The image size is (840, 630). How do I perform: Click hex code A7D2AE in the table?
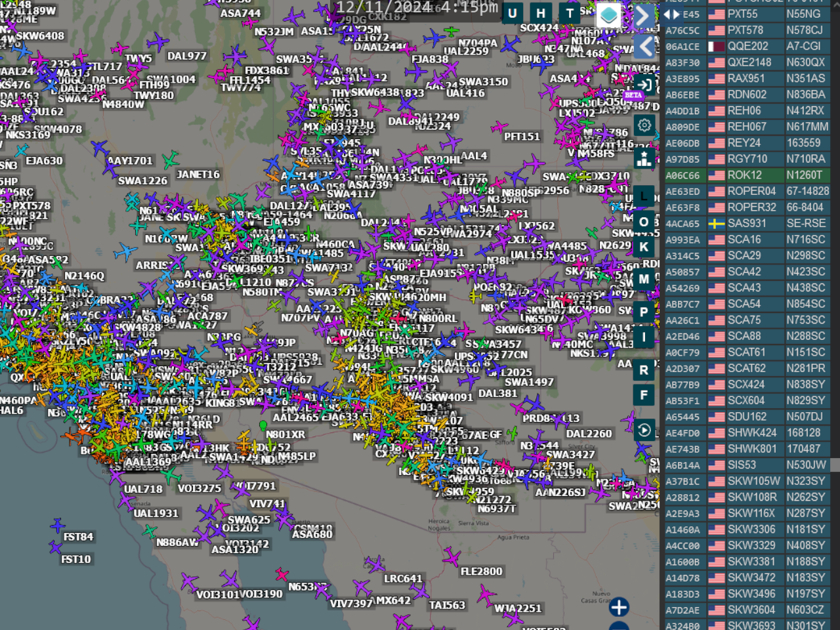[682, 610]
